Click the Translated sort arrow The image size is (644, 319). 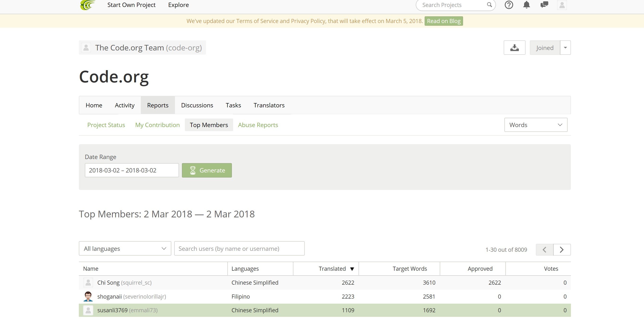(x=352, y=269)
